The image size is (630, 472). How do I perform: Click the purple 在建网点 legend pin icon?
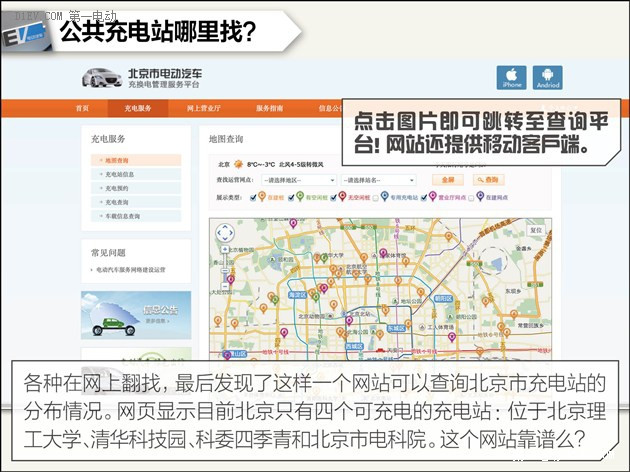pyautogui.click(x=480, y=196)
